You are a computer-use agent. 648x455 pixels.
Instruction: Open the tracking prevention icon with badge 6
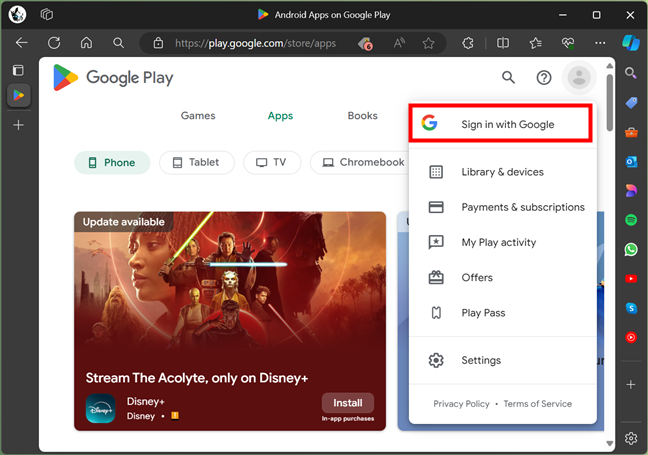(365, 43)
